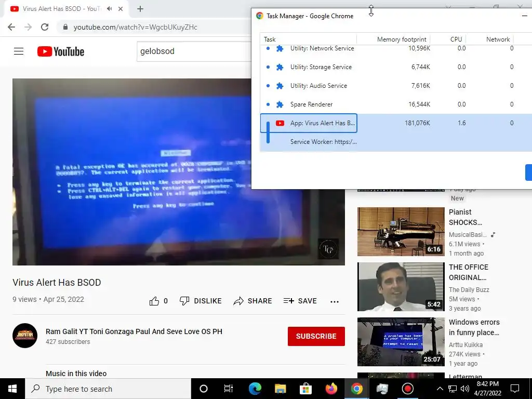Click the puzzle icon beside Storage Service

point(280,67)
